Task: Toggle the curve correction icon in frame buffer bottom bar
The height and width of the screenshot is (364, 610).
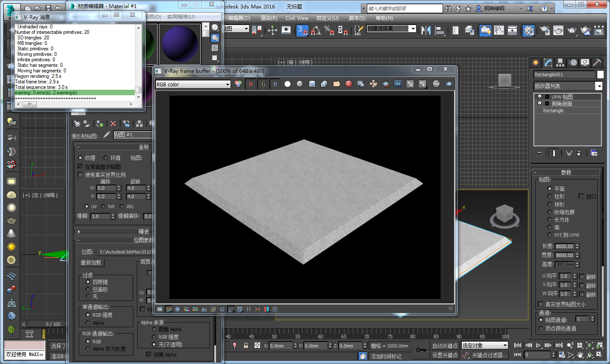Action: 231,309
